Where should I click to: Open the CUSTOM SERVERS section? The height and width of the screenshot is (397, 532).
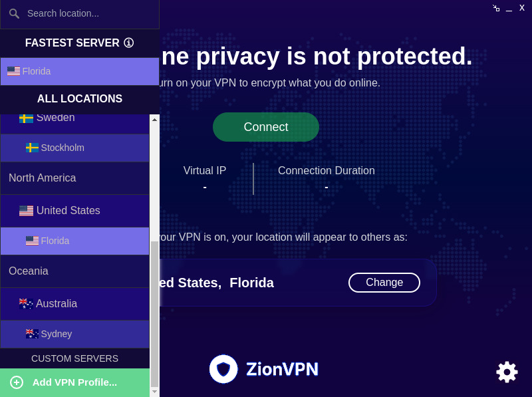[x=74, y=358]
